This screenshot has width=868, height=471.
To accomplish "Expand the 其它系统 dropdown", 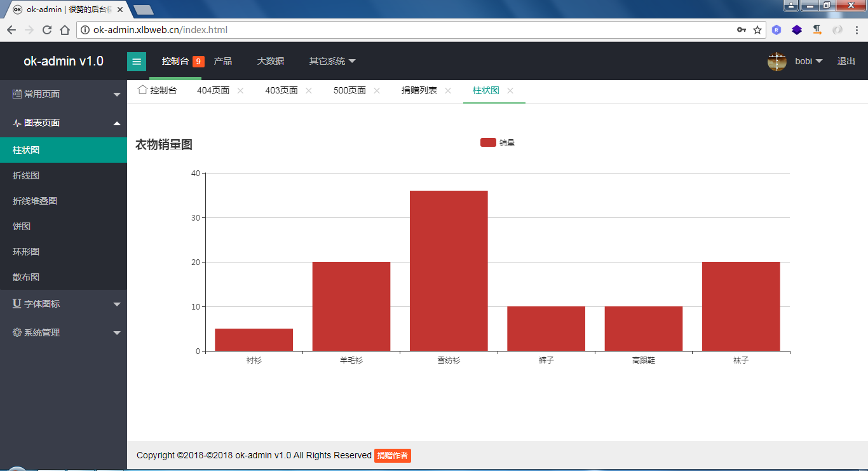I will [332, 61].
